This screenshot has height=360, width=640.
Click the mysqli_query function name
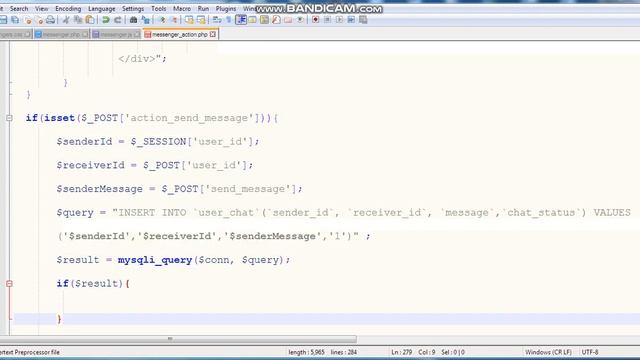(155, 260)
